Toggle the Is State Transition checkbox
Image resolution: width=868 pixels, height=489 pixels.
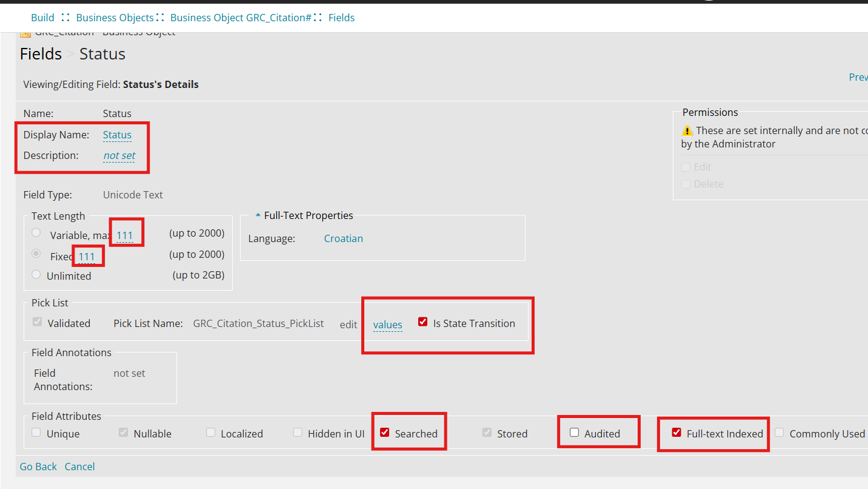pyautogui.click(x=423, y=322)
